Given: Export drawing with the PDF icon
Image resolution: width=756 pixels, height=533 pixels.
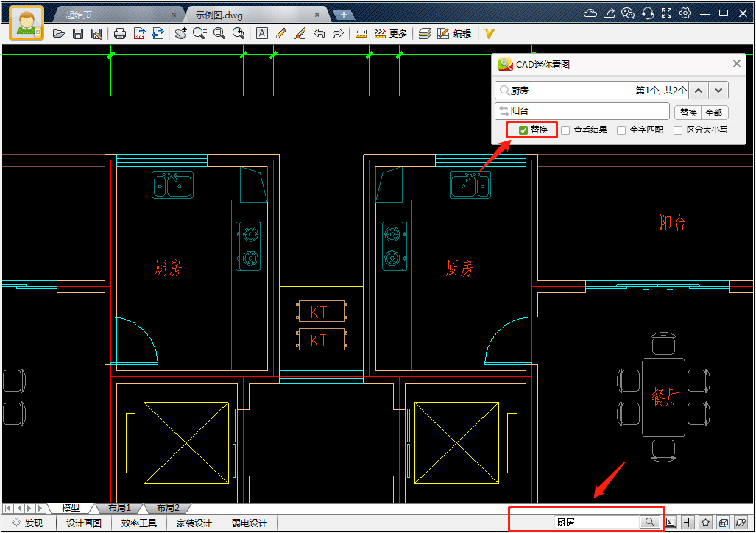Looking at the screenshot, I should [x=139, y=34].
